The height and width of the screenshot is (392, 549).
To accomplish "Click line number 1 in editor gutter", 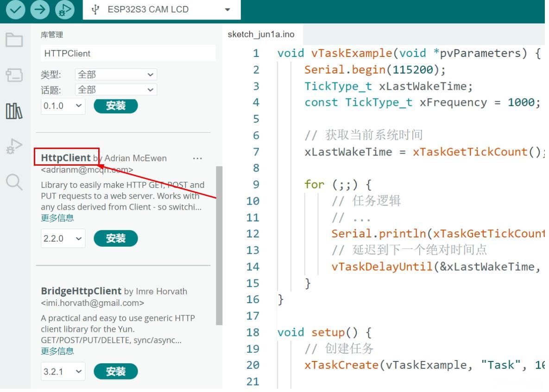I will [256, 53].
